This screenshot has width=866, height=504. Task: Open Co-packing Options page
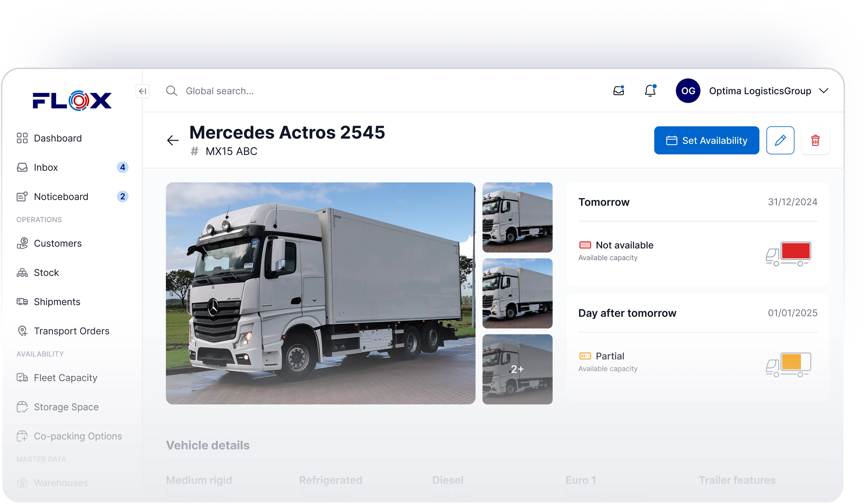tap(72, 436)
